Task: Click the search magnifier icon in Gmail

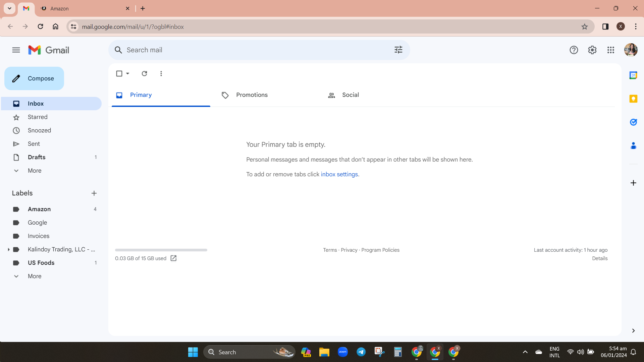Action: pyautogui.click(x=118, y=50)
